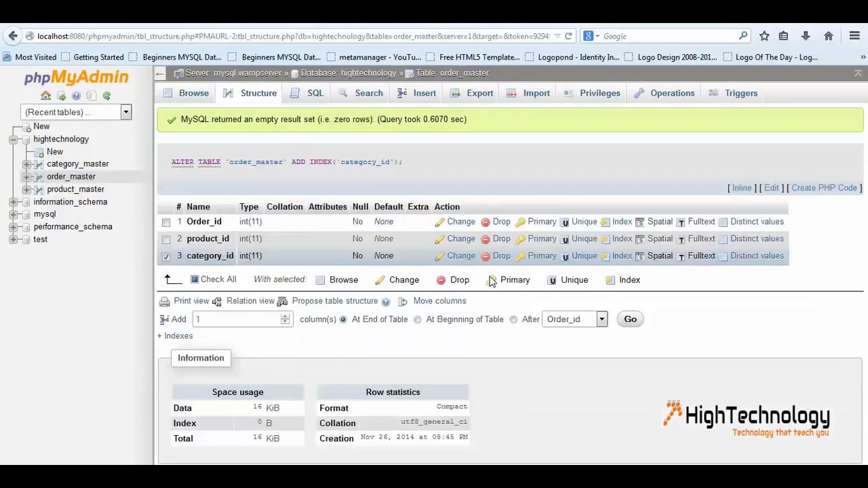Screen dimensions: 868x488
Task: Open the Export tab
Action: pyautogui.click(x=472, y=93)
